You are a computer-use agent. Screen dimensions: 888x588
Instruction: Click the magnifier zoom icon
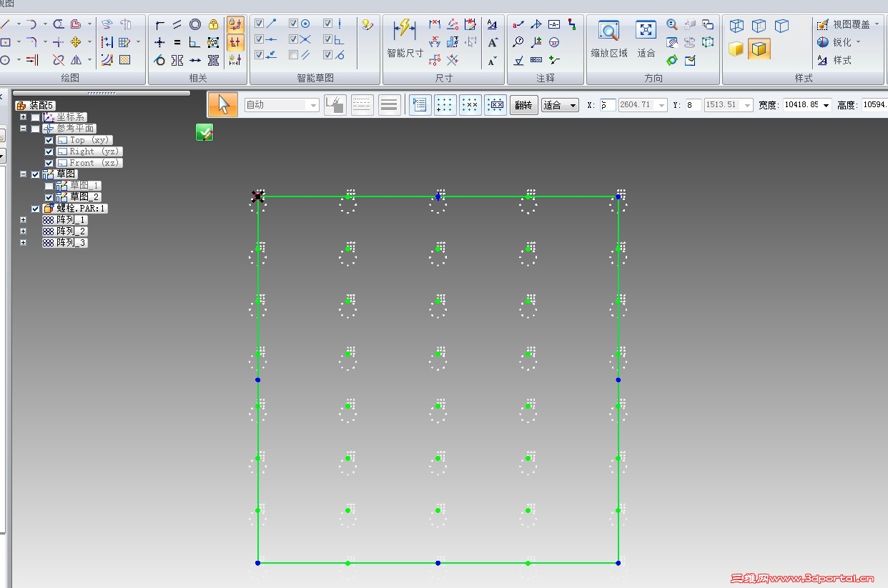pyautogui.click(x=672, y=24)
